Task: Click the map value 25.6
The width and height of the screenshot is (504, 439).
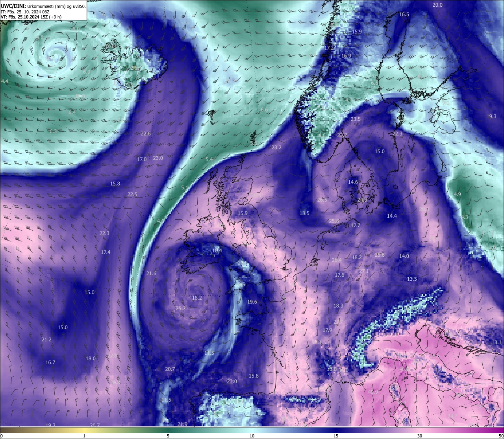Action: [x=380, y=255]
